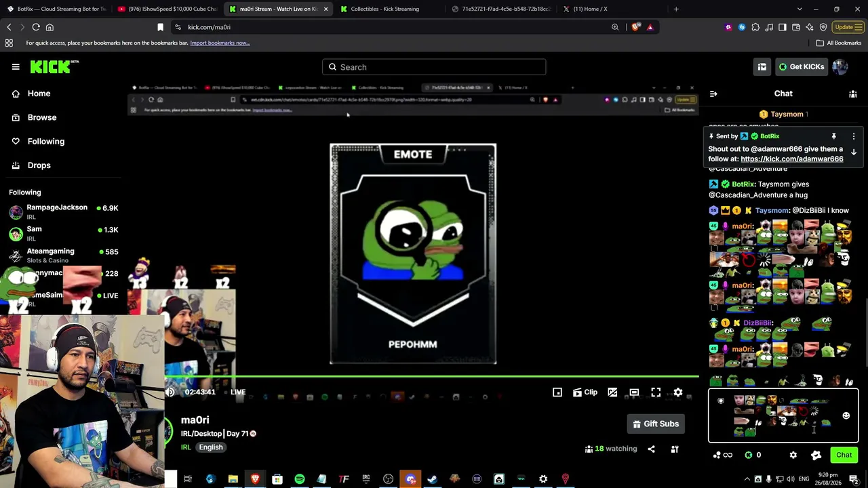Open Brave Wallet icon
The height and width of the screenshot is (488, 868).
tap(796, 27)
